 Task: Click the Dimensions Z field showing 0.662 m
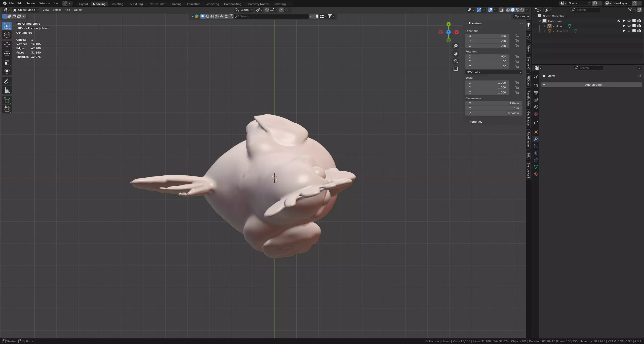494,113
